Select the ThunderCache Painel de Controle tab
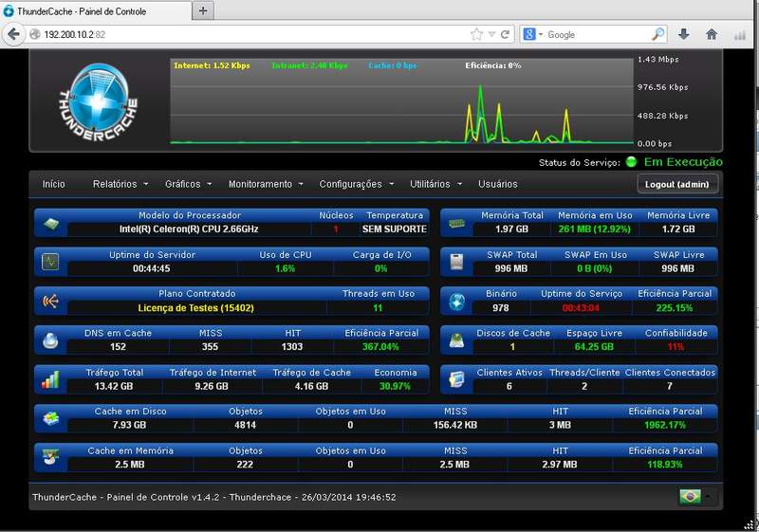Image resolution: width=759 pixels, height=532 pixels. [96, 10]
